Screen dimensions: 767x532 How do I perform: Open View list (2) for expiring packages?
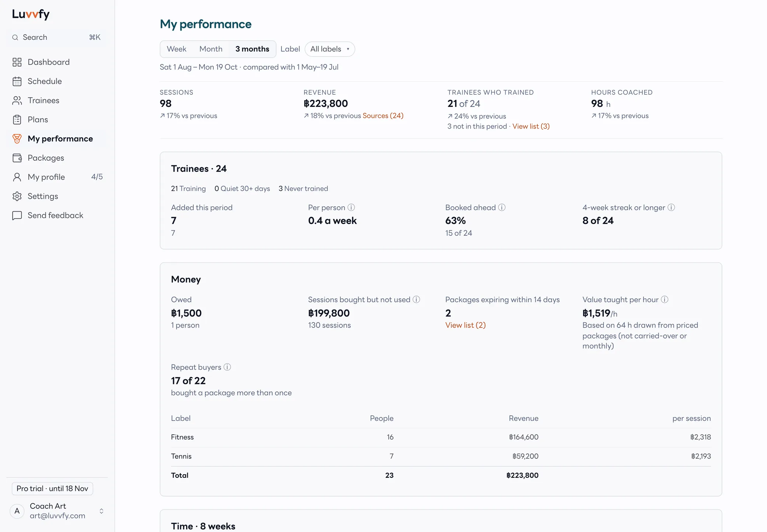click(x=465, y=325)
